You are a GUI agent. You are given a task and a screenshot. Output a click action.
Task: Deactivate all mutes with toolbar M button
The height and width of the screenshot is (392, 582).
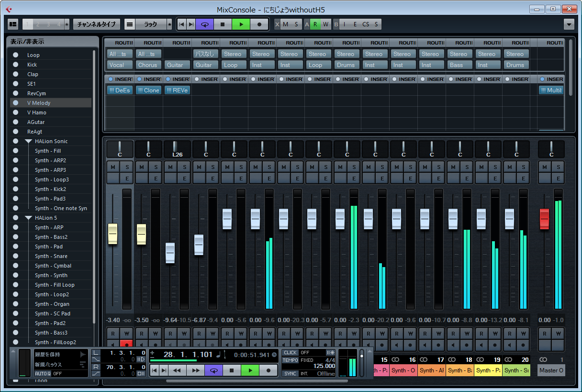pyautogui.click(x=286, y=24)
